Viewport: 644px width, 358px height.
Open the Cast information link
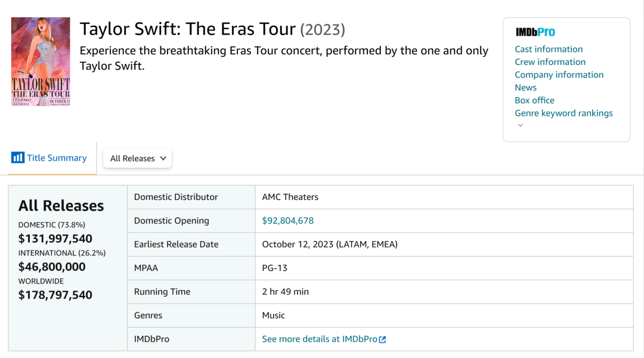tap(549, 49)
